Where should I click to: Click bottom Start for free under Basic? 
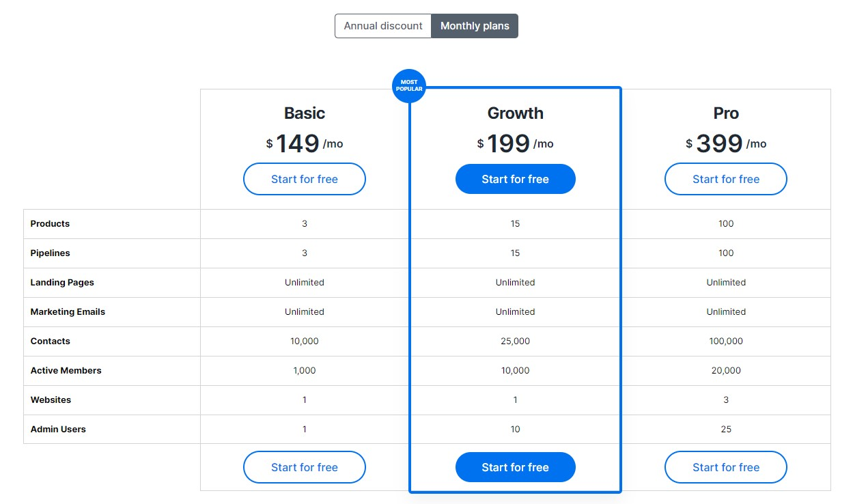point(305,467)
